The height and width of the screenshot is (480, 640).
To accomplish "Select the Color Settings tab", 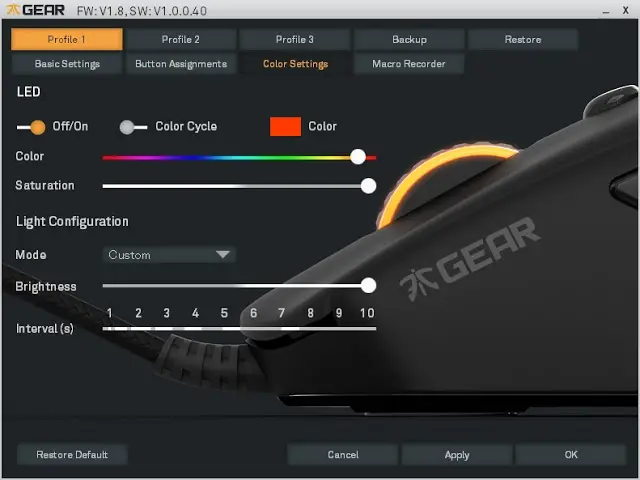I will [295, 64].
